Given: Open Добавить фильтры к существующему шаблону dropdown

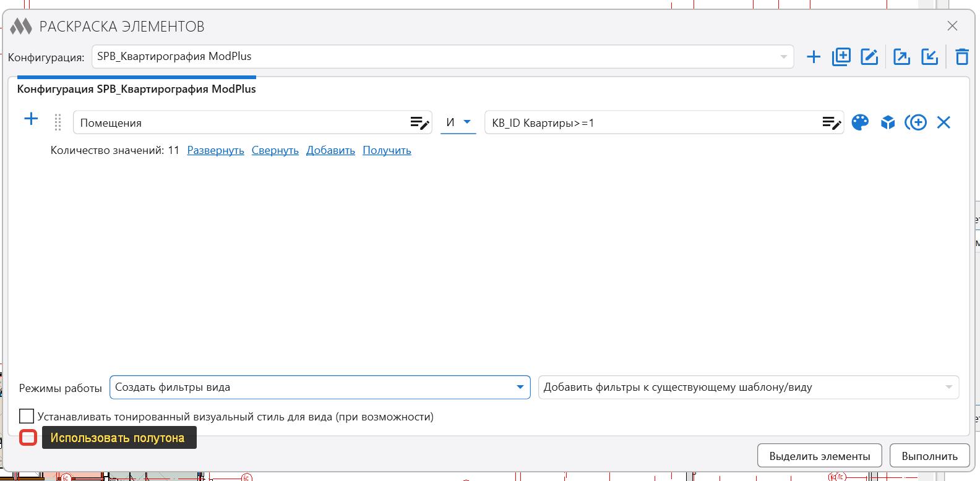Looking at the screenshot, I should [749, 388].
